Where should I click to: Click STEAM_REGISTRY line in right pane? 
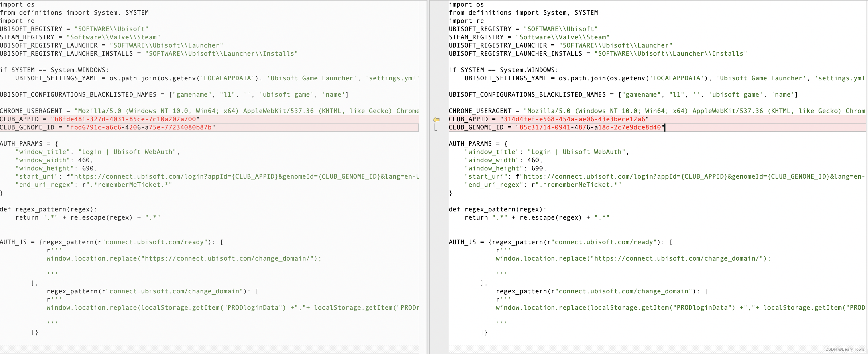(529, 37)
